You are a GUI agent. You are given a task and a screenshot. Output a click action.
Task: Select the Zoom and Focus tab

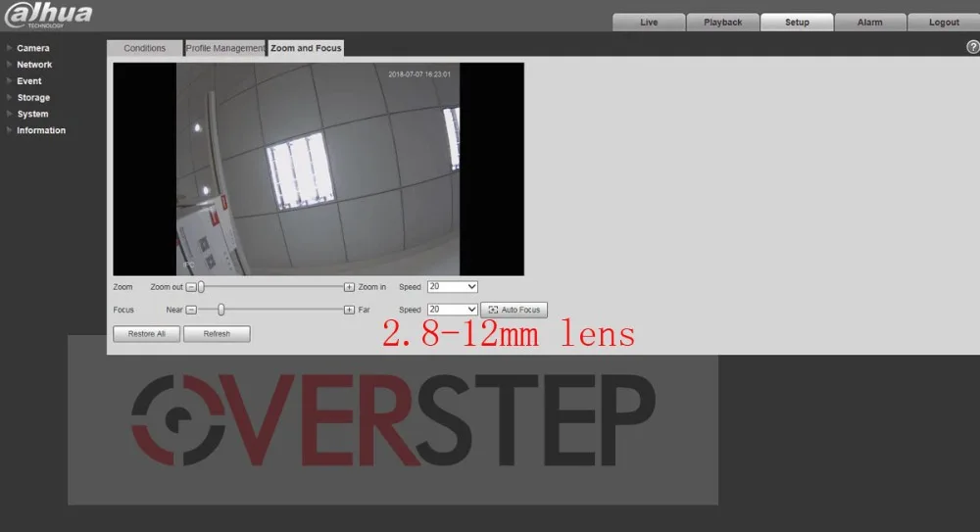point(306,48)
